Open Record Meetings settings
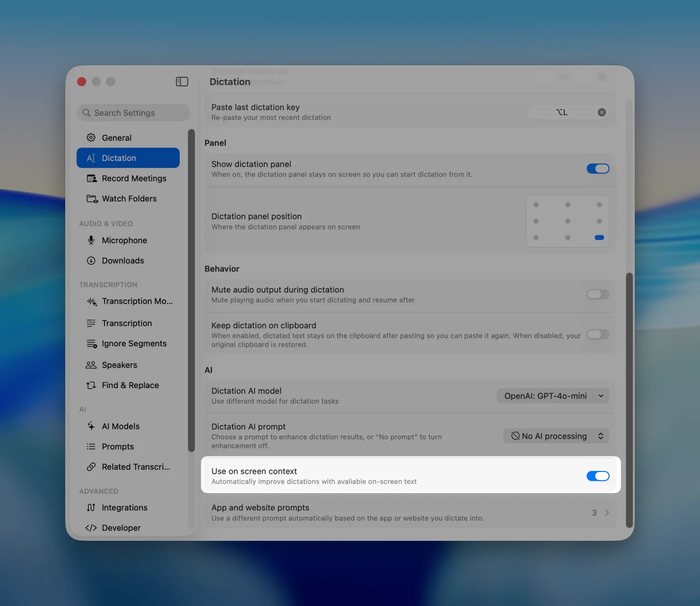The height and width of the screenshot is (606, 700). point(128,178)
